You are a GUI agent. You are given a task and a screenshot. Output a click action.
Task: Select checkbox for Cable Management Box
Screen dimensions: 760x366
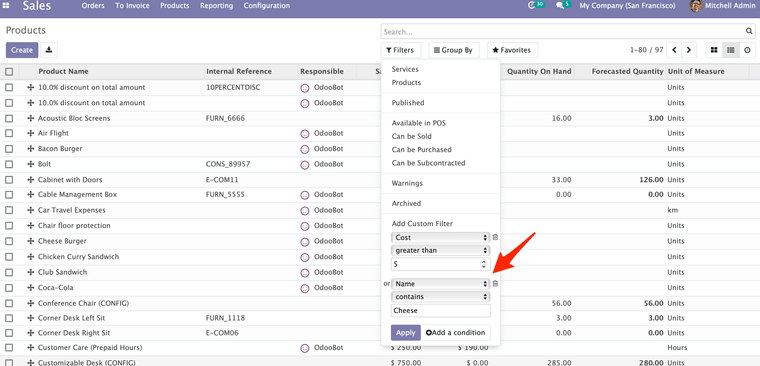coord(9,195)
